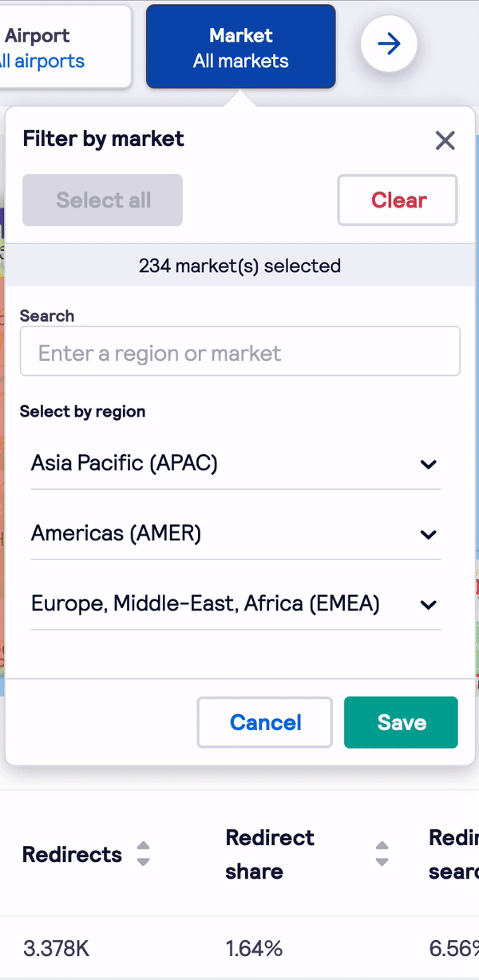Screen dimensions: 479x980
Task: Click the Redirect share sort arrows
Action: coord(382,854)
